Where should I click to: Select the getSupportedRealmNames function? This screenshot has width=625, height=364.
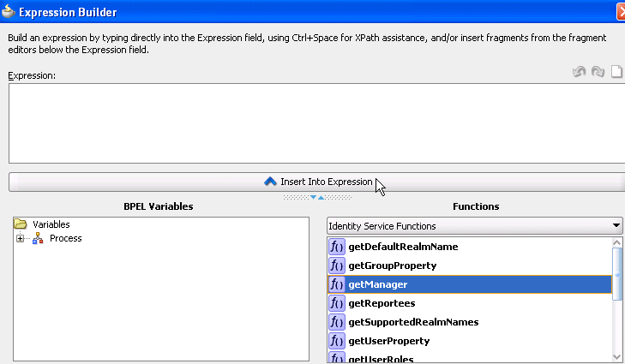click(x=470, y=322)
